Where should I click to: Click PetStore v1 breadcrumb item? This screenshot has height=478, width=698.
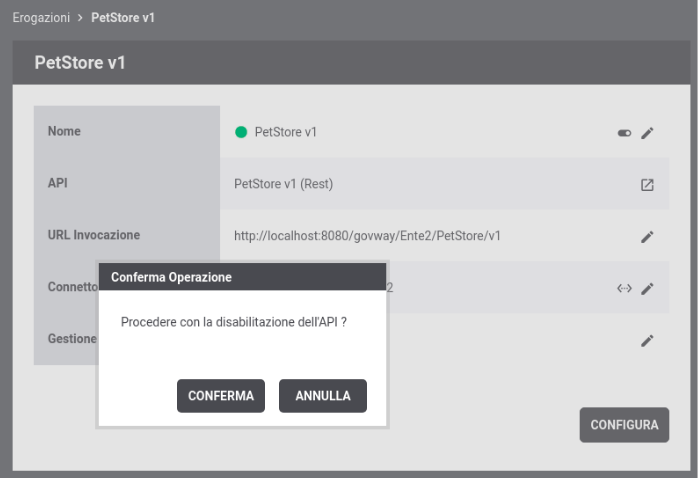click(x=123, y=18)
